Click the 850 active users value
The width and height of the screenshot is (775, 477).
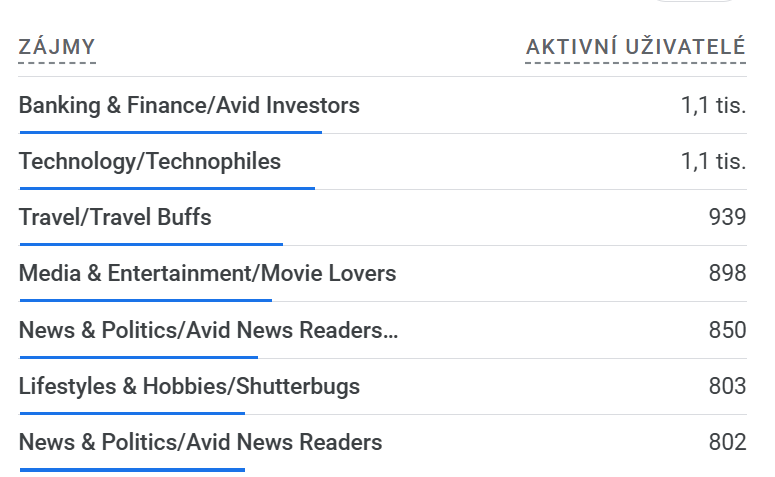(x=728, y=330)
